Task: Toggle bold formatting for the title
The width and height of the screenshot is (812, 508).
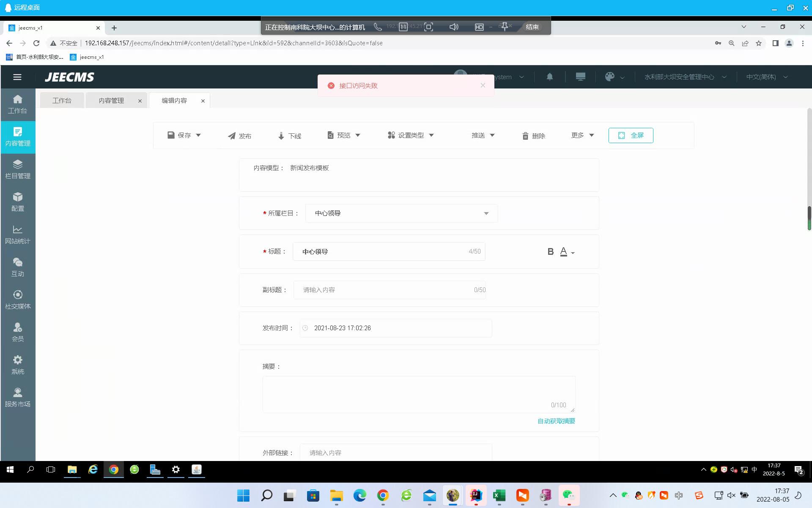Action: [550, 252]
